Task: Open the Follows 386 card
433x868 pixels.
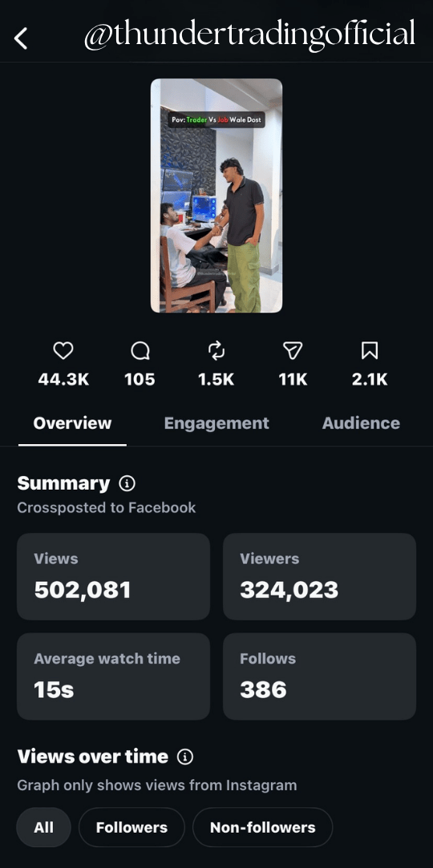Action: pyautogui.click(x=319, y=676)
